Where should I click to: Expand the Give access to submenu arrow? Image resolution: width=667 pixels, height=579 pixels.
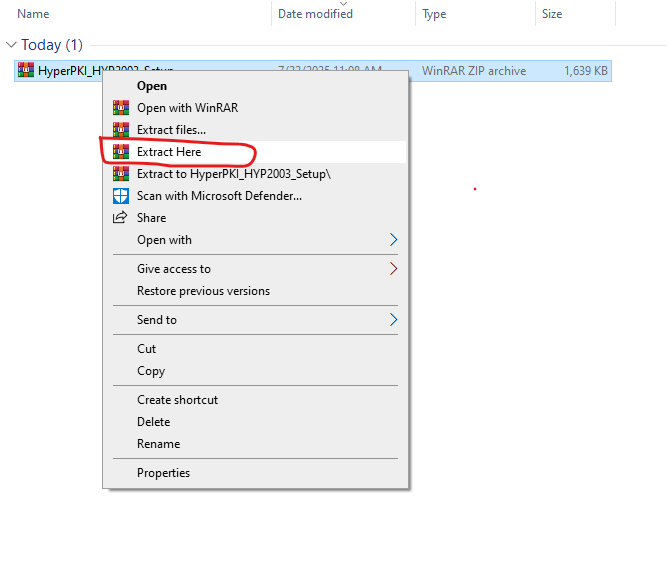click(x=393, y=269)
